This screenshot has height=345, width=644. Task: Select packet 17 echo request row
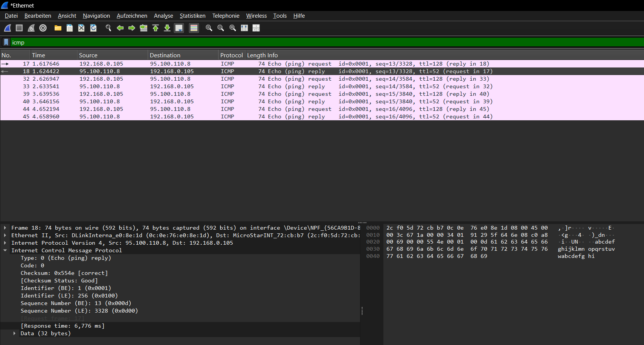tap(322, 64)
